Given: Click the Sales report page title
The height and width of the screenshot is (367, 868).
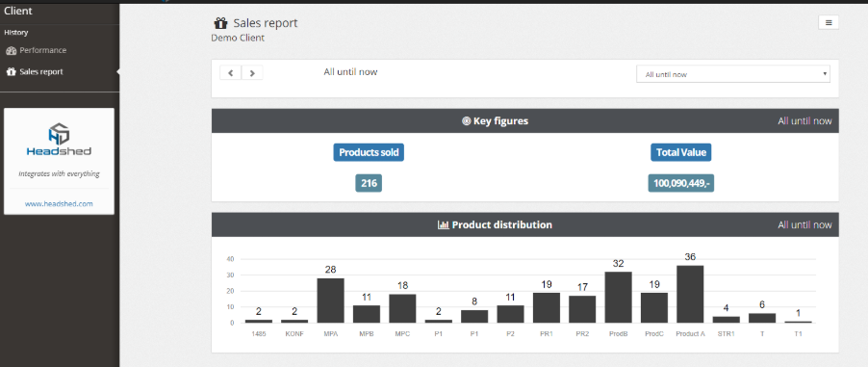Looking at the screenshot, I should 266,23.
